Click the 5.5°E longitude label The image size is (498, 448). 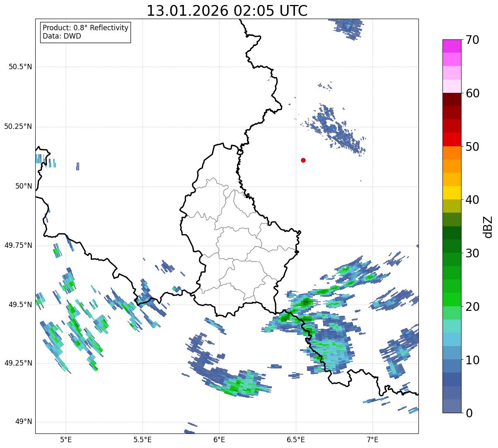tap(143, 439)
